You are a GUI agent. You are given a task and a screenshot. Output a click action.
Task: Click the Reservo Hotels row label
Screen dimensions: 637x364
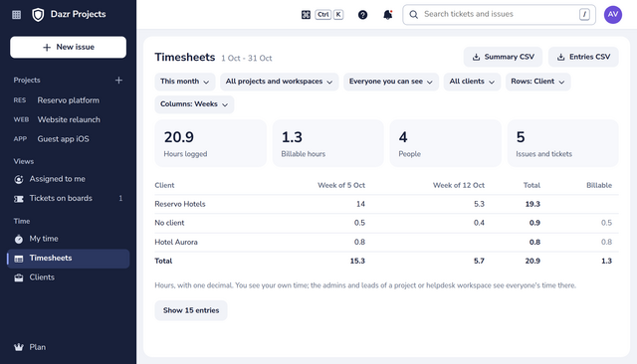click(x=180, y=204)
